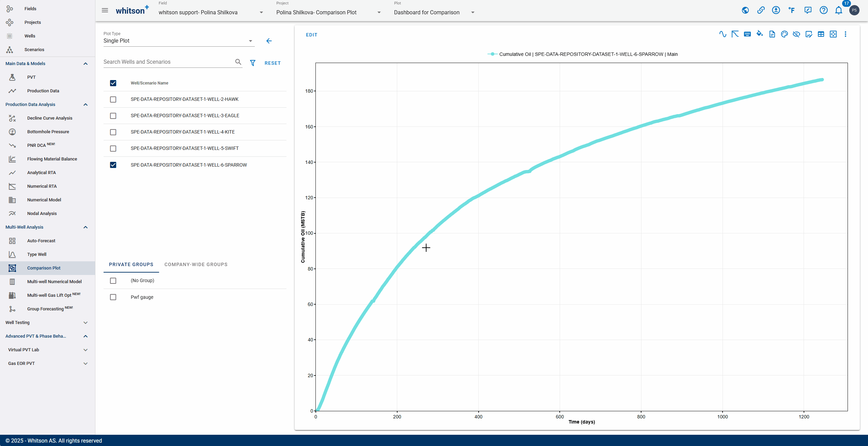This screenshot has height=446, width=868.
Task: Click the RESET button
Action: click(273, 63)
